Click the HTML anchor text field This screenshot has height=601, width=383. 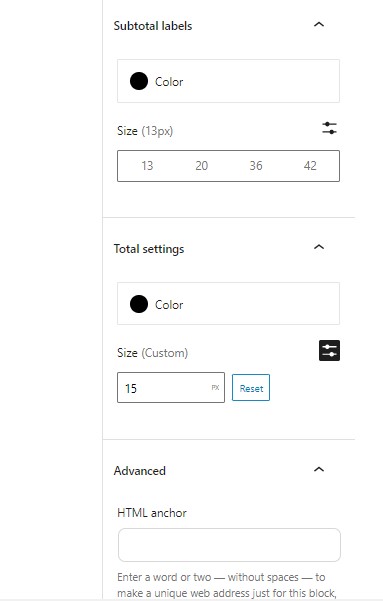(x=229, y=545)
